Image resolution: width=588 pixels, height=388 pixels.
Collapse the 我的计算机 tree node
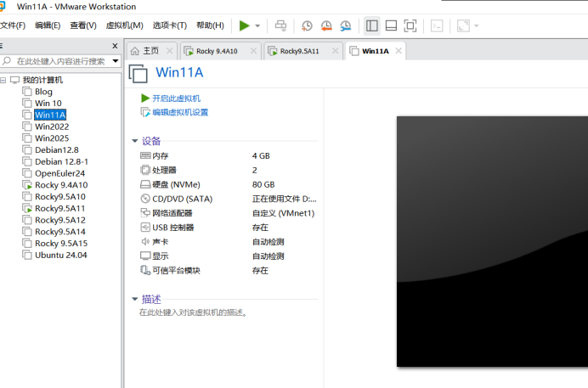point(4,80)
